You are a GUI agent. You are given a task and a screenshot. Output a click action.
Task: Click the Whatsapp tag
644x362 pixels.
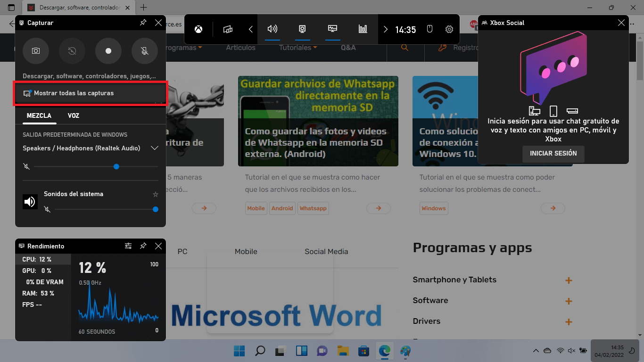click(x=313, y=208)
